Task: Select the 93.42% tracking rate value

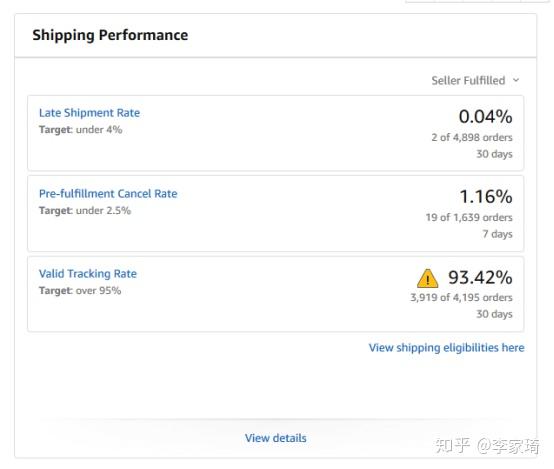Action: pyautogui.click(x=480, y=277)
